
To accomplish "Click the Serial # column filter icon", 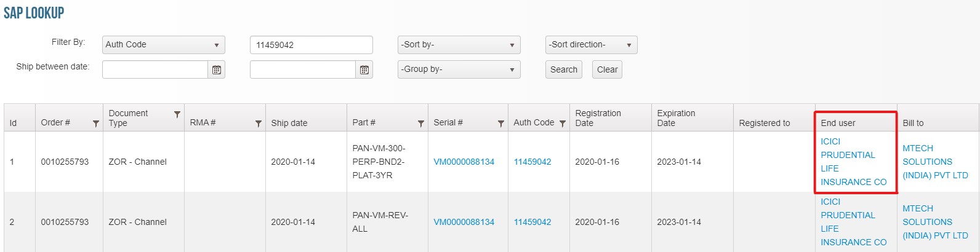I will [x=501, y=124].
